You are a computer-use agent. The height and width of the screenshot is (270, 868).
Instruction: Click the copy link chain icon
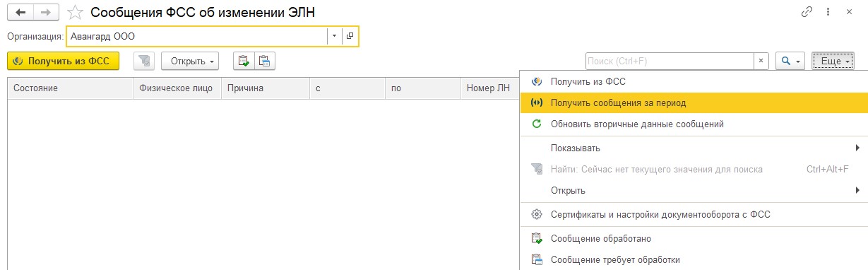click(x=806, y=12)
